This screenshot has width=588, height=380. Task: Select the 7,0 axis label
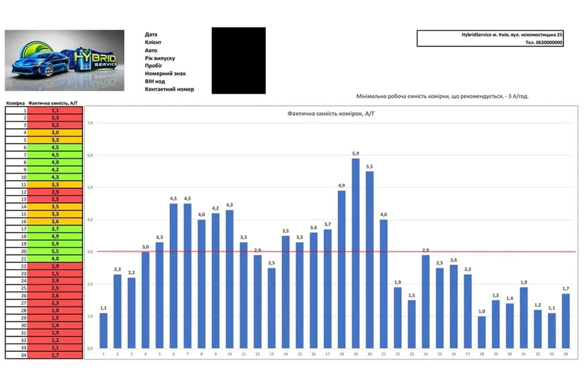click(90, 123)
